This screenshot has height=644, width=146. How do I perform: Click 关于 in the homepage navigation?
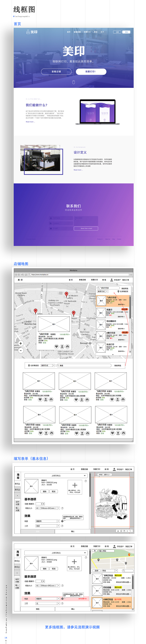102,32
